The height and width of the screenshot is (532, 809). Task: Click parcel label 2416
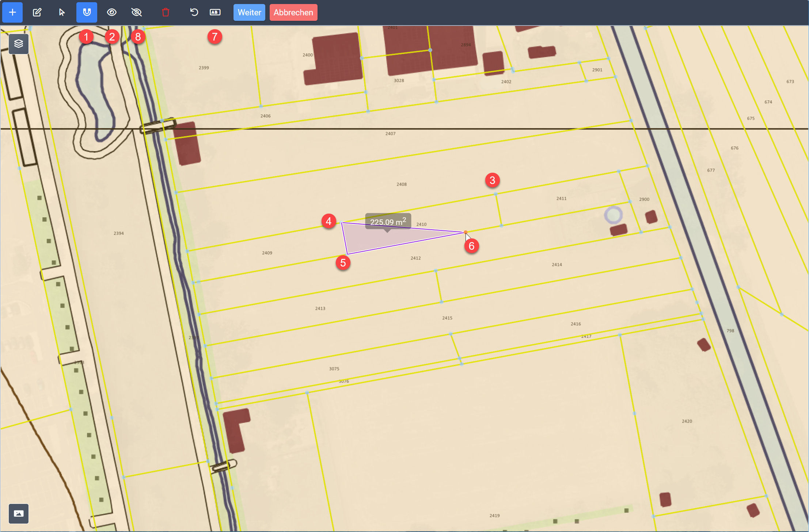[576, 324]
